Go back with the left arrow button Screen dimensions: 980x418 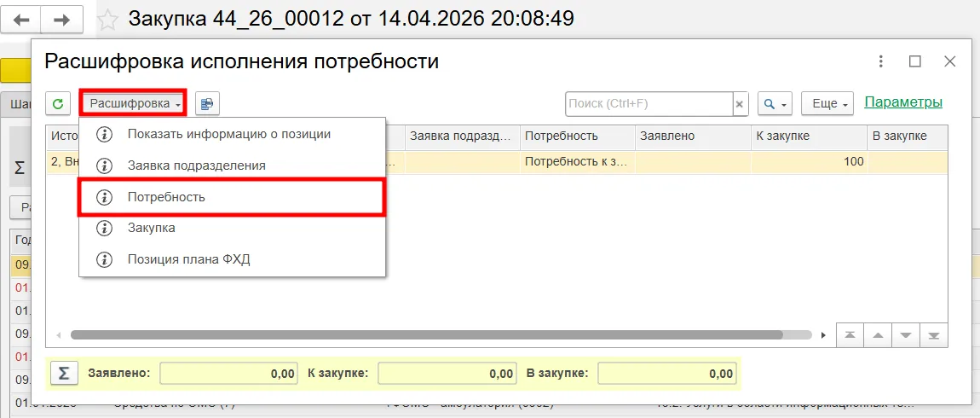[22, 20]
